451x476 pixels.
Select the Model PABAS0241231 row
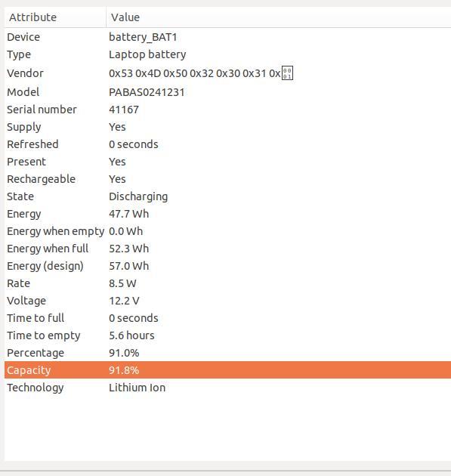(x=227, y=92)
